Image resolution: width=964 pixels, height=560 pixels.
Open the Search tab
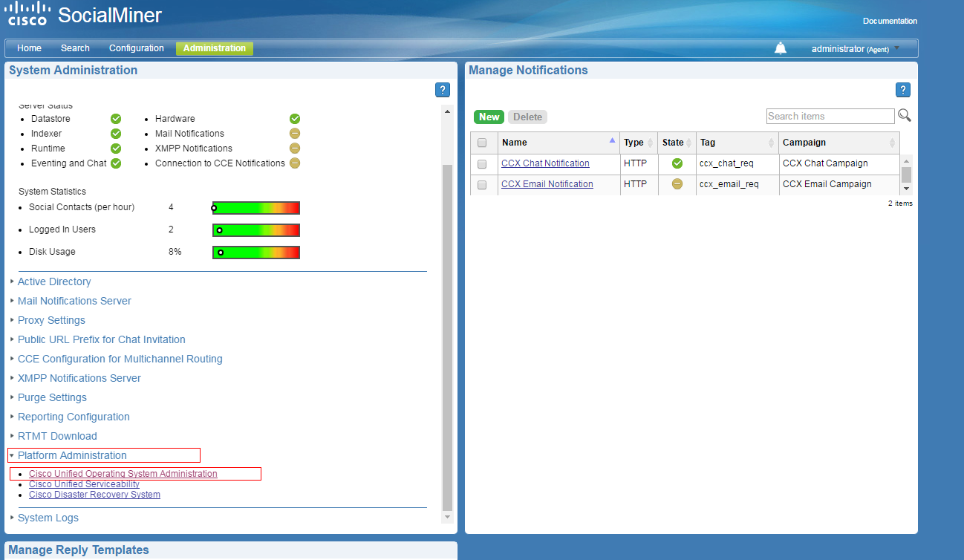(x=75, y=48)
